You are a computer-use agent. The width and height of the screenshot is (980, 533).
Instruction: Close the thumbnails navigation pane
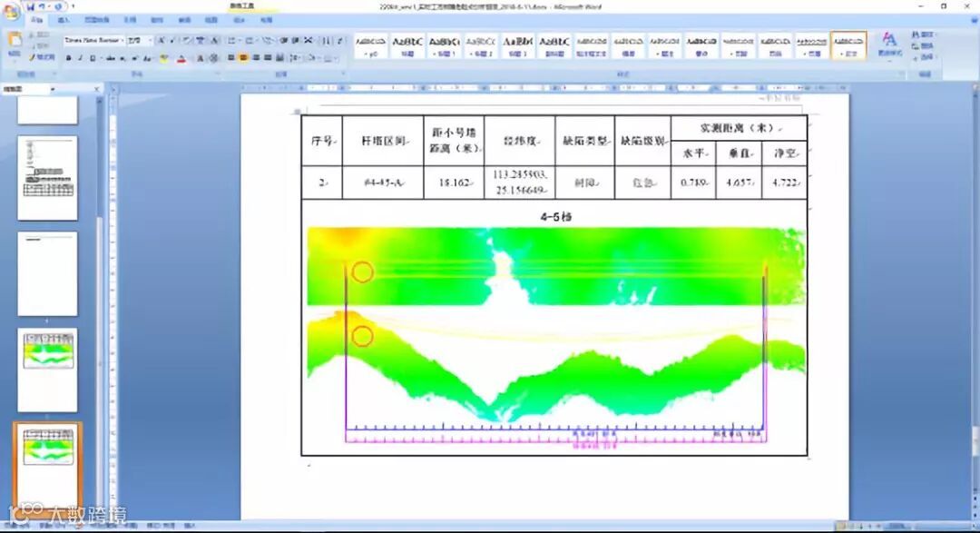coord(96,90)
